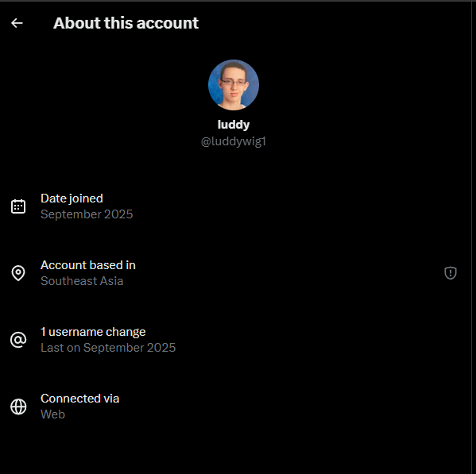Click "Last on September 2025" text

108,348
